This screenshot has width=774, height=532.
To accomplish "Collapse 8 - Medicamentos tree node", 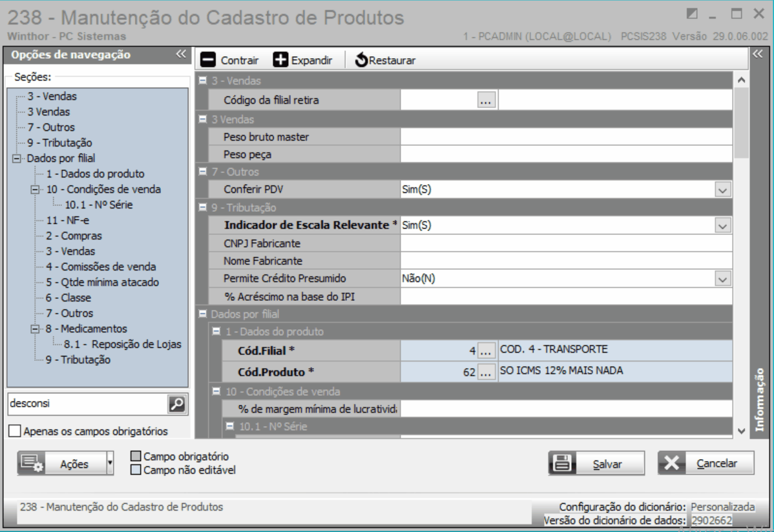I will coord(35,329).
